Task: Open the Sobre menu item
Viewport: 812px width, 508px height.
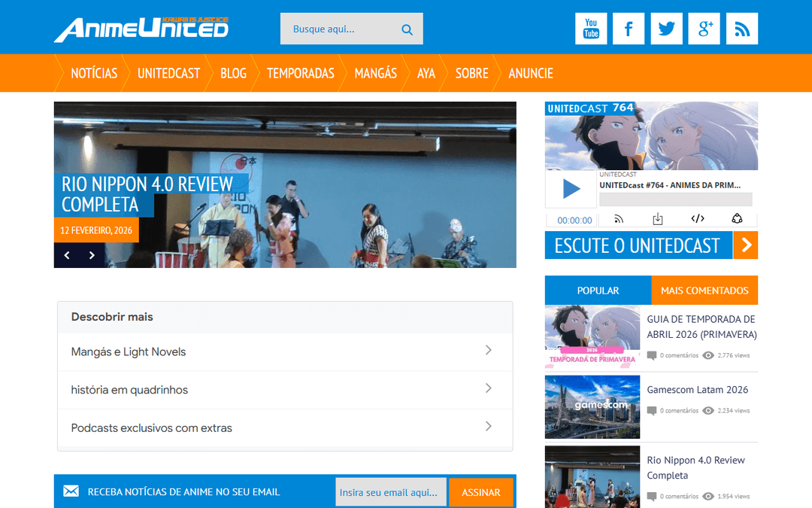Action: [x=471, y=73]
